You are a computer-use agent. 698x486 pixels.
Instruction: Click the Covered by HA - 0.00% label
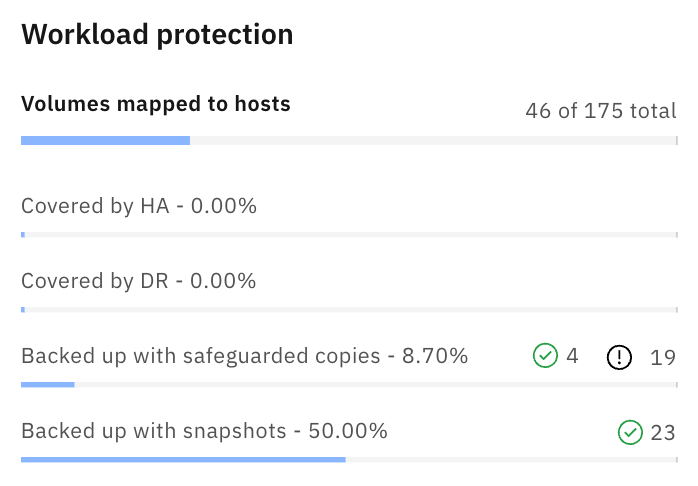(x=139, y=206)
